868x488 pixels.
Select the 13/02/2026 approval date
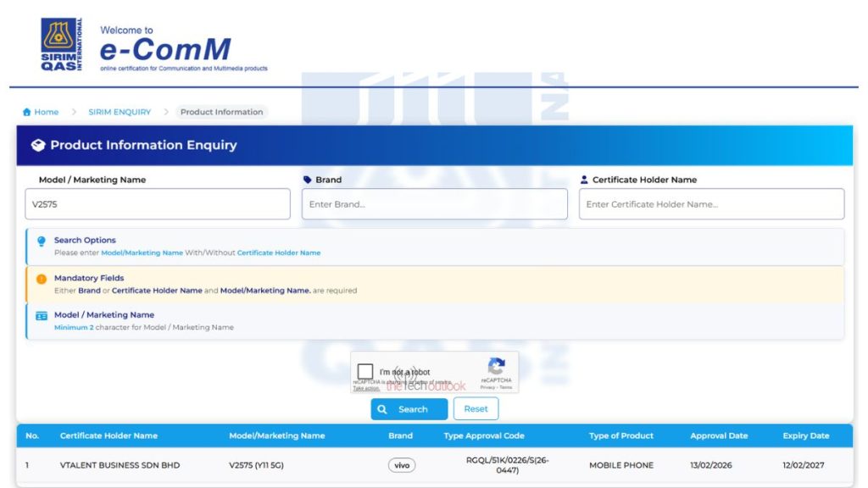pos(711,465)
